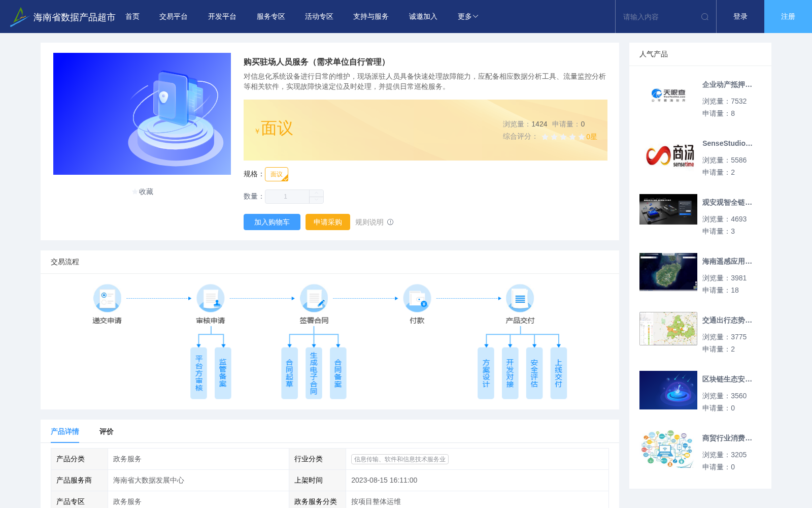Click the search magnifier icon

(x=705, y=17)
